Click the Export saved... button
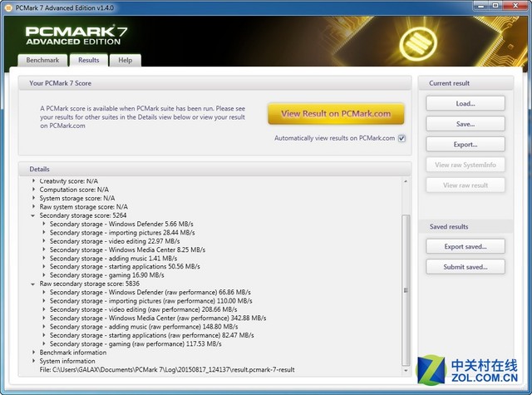 point(465,246)
